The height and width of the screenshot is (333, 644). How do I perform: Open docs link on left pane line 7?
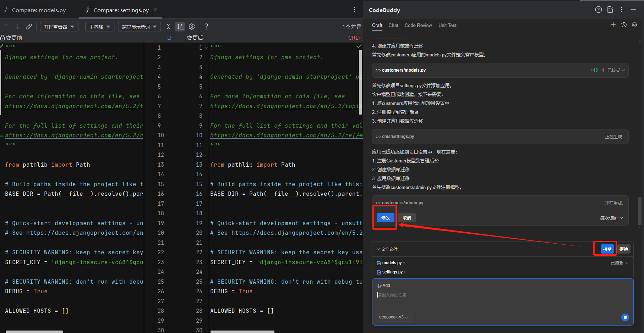(x=74, y=106)
